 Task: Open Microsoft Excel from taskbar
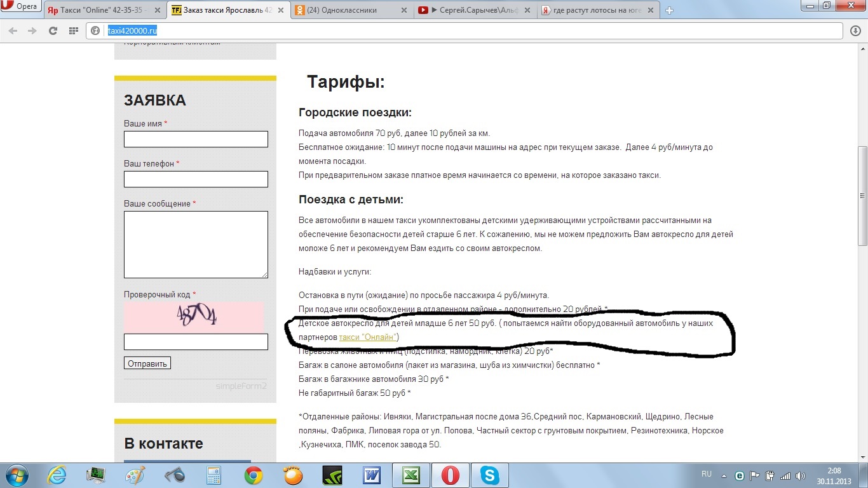[x=411, y=475]
